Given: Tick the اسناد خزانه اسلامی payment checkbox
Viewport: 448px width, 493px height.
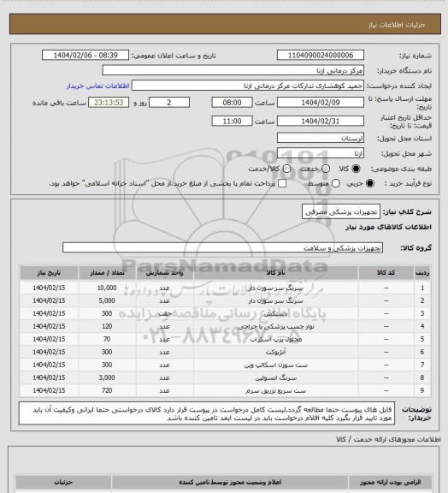Looking at the screenshot, I should click(282, 183).
